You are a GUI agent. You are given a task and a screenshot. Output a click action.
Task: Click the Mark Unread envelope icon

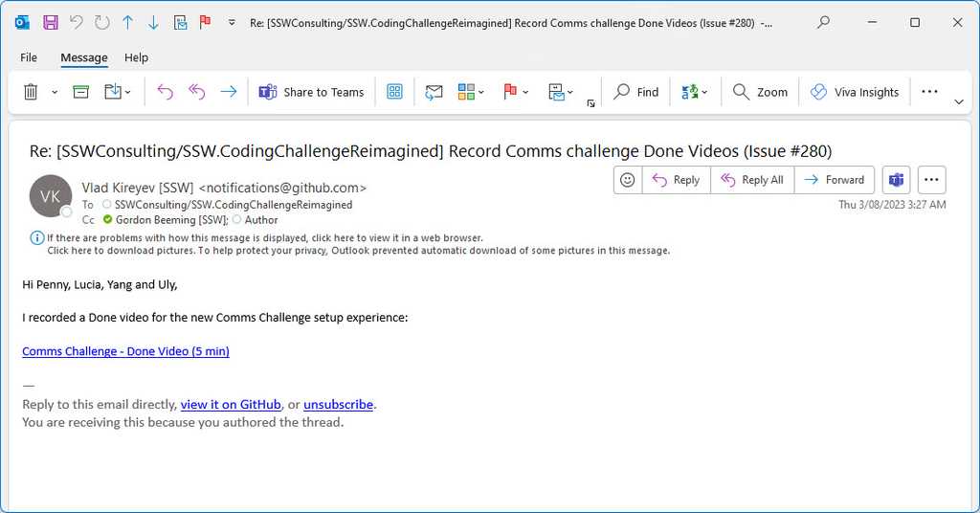(434, 92)
